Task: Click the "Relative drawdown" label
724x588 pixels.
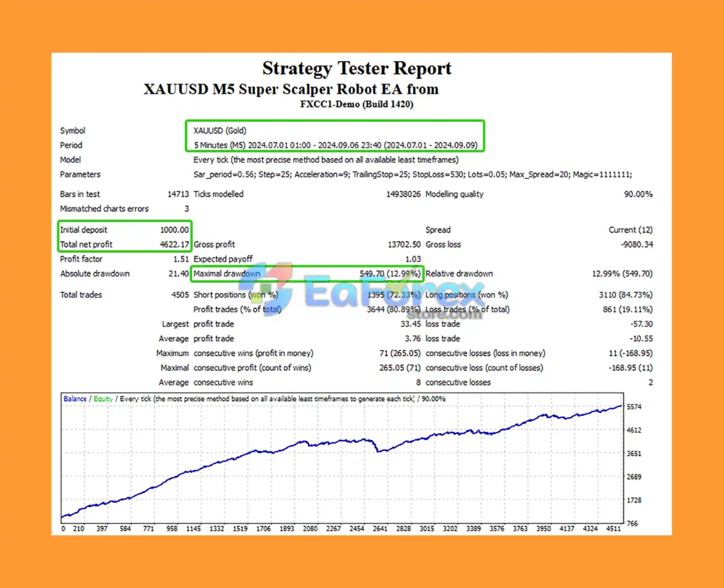Action: point(459,274)
